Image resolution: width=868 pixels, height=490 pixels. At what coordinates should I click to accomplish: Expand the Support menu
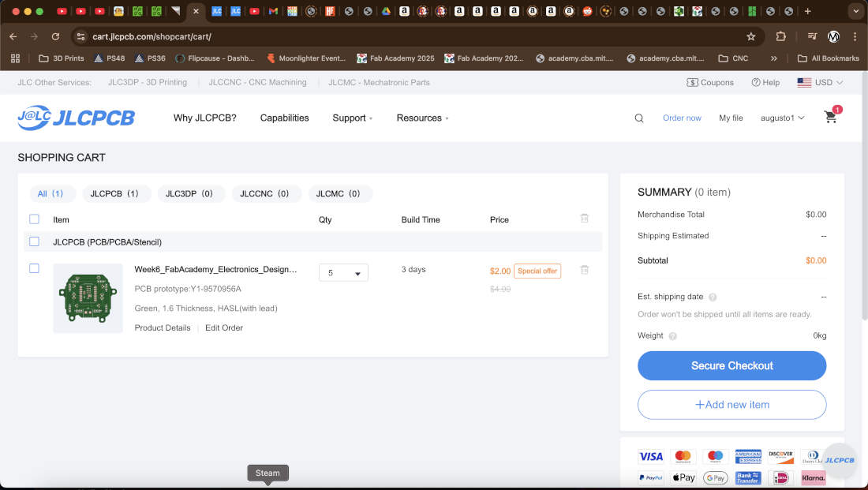pos(352,118)
